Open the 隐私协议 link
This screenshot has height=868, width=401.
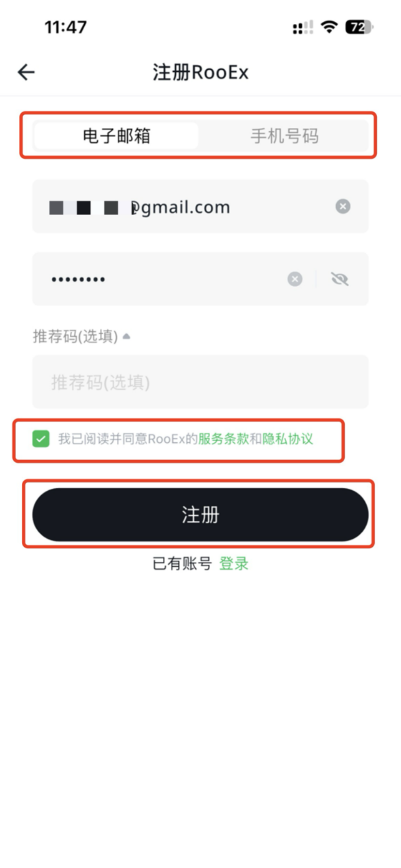(x=288, y=439)
